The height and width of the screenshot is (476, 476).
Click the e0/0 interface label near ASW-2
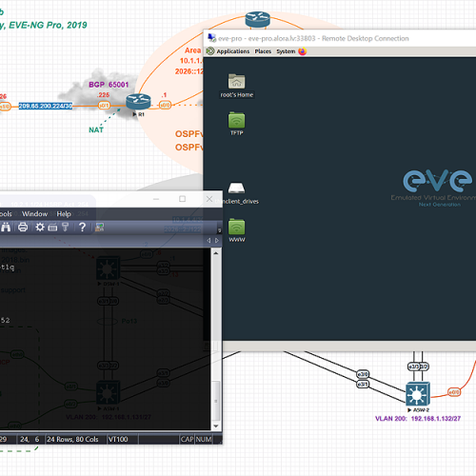tap(454, 392)
